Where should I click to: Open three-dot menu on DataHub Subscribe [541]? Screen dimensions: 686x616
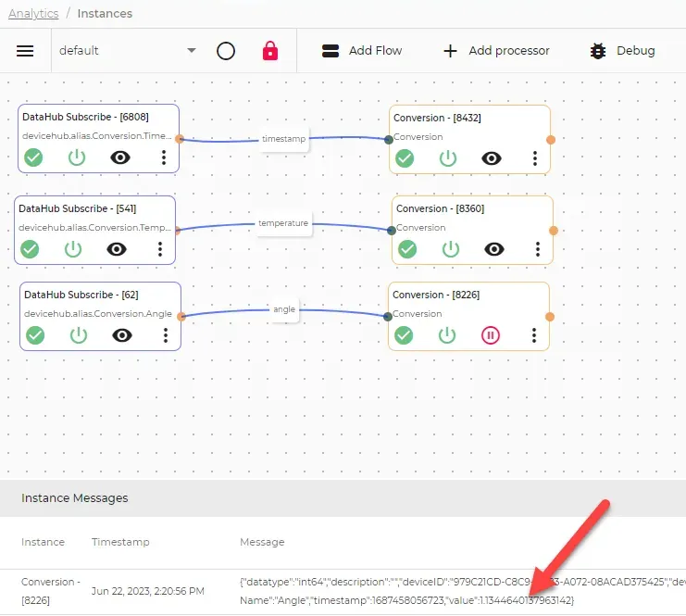(x=160, y=249)
